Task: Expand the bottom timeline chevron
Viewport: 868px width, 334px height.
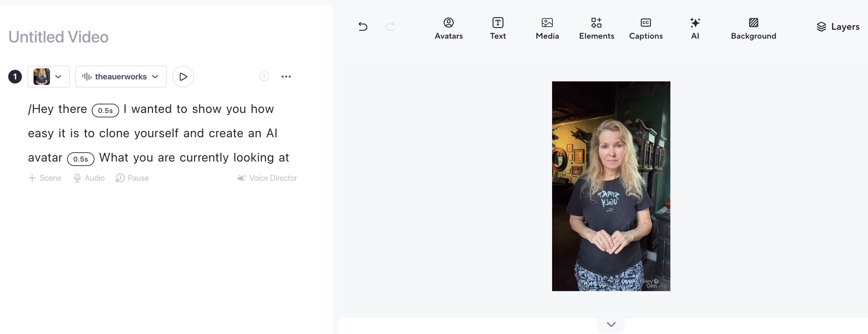Action: [x=611, y=324]
